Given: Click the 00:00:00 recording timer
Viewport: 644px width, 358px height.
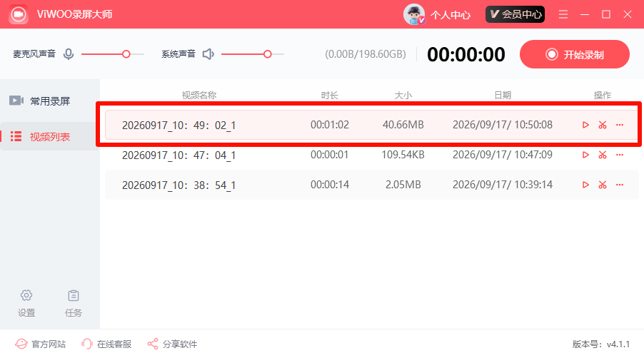Looking at the screenshot, I should [466, 54].
